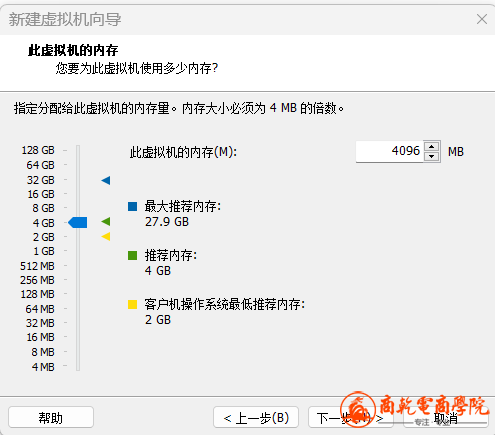Click the memory value field showing 4096

390,151
